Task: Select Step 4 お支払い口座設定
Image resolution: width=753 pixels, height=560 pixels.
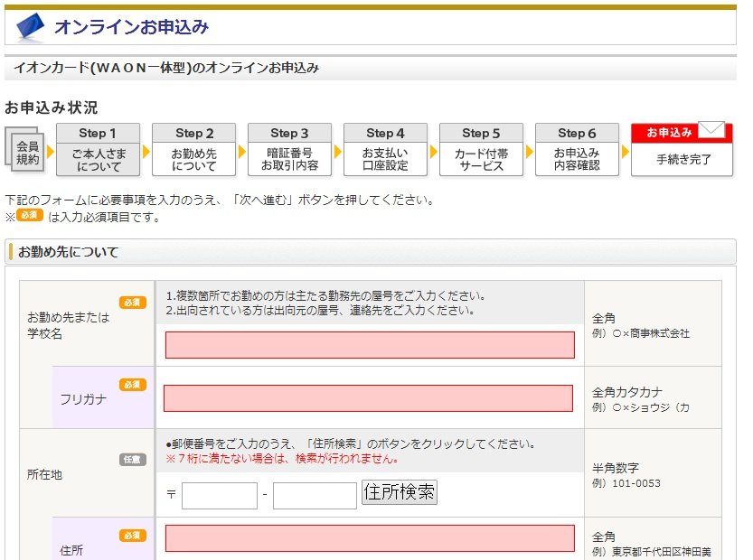Action: (385, 150)
